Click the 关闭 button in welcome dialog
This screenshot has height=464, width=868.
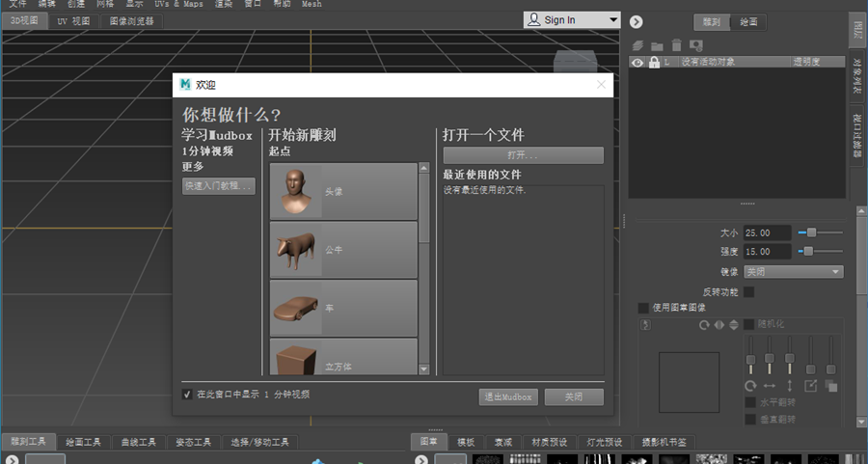pos(574,397)
